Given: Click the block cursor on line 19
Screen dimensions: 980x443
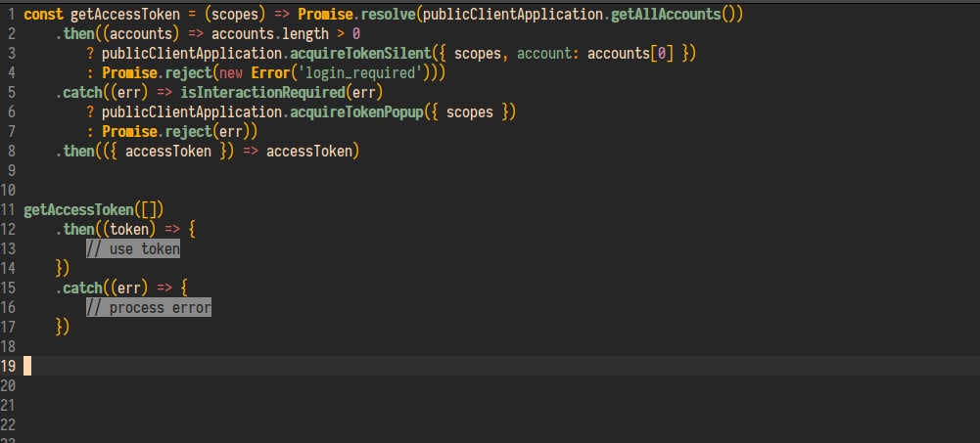Looking at the screenshot, I should (x=27, y=366).
